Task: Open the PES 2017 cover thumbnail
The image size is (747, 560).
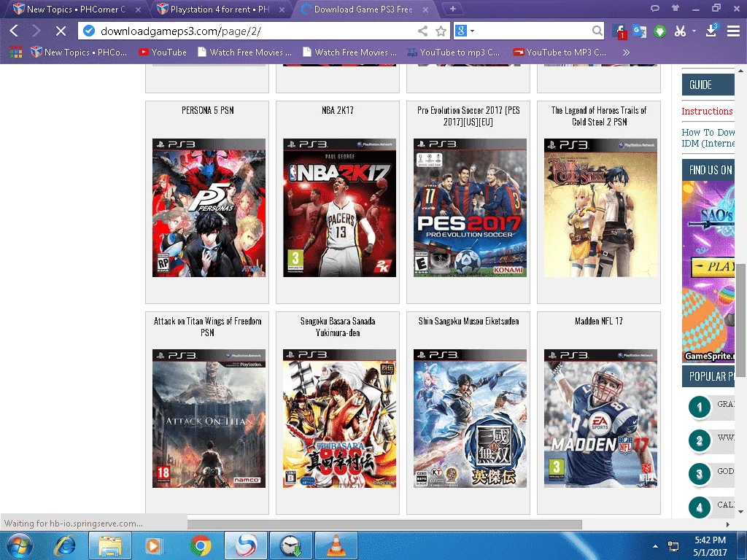Action: pyautogui.click(x=470, y=208)
